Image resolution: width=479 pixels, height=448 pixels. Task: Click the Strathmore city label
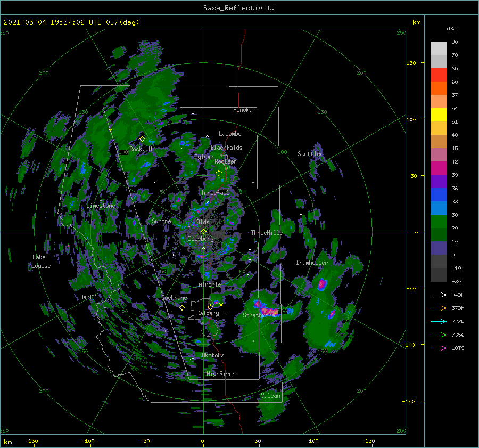[259, 315]
